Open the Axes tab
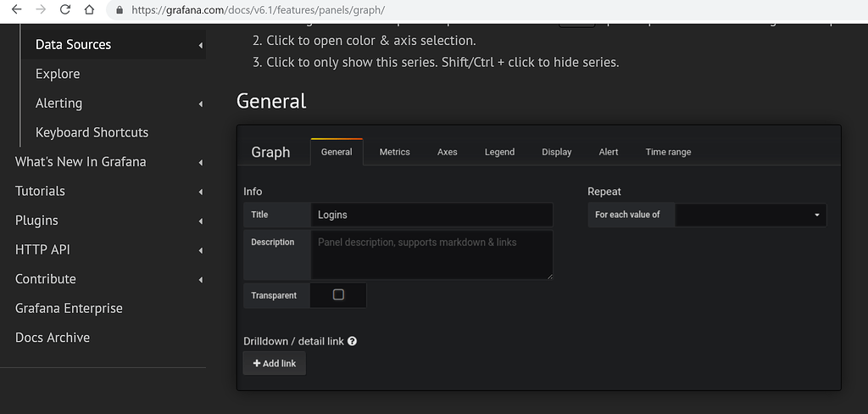Screen dimensions: 868x414 (x=447, y=152)
